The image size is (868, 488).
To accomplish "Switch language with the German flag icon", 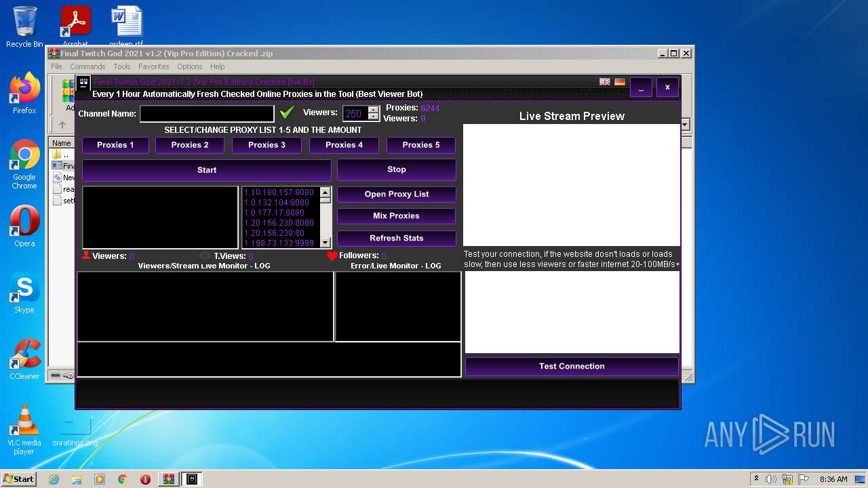I will (620, 82).
